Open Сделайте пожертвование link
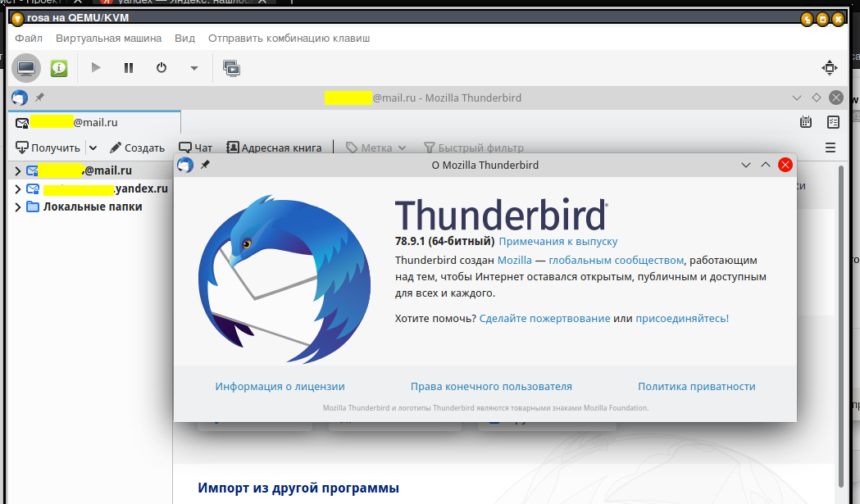This screenshot has height=504, width=860. tap(544, 318)
